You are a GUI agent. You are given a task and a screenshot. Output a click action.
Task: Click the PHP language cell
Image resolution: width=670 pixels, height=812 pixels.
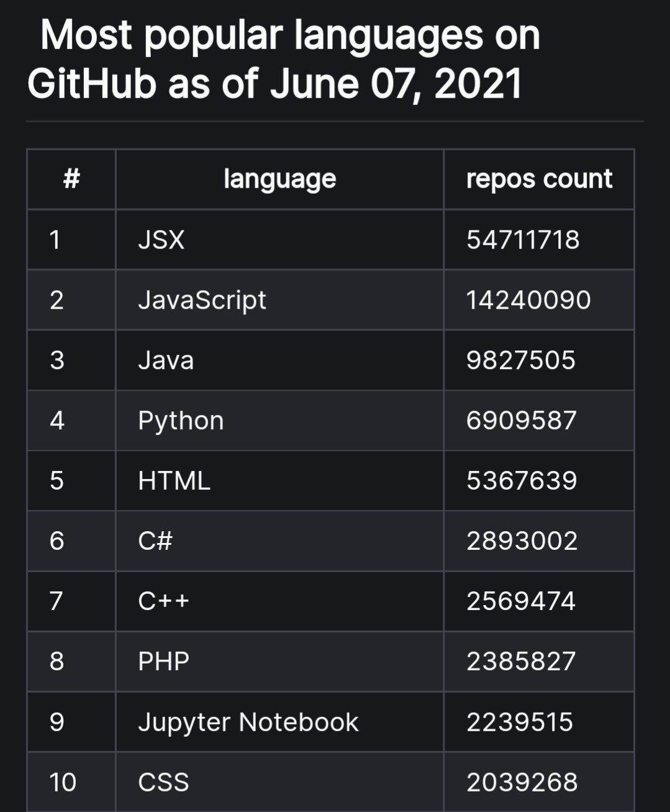coord(279,662)
